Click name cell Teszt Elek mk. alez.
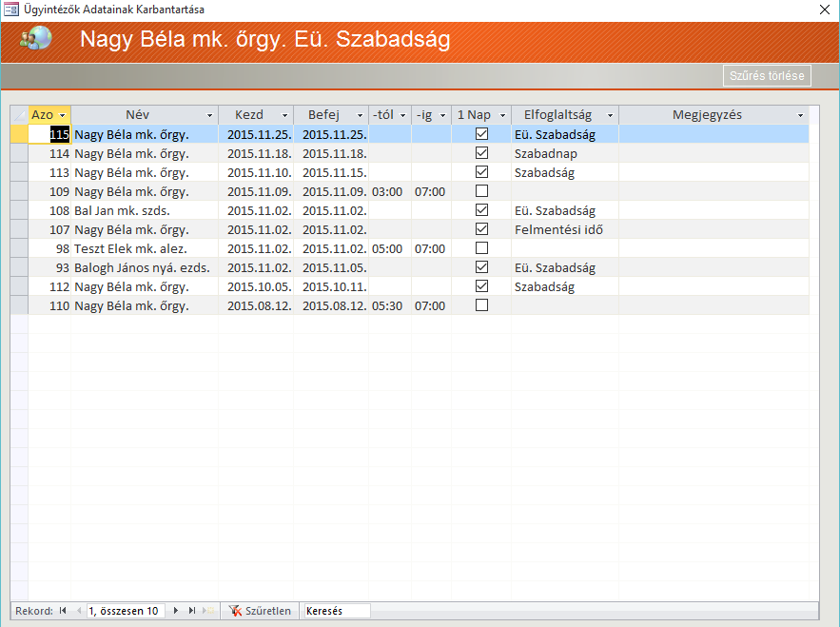This screenshot has width=840, height=627. pos(144,248)
